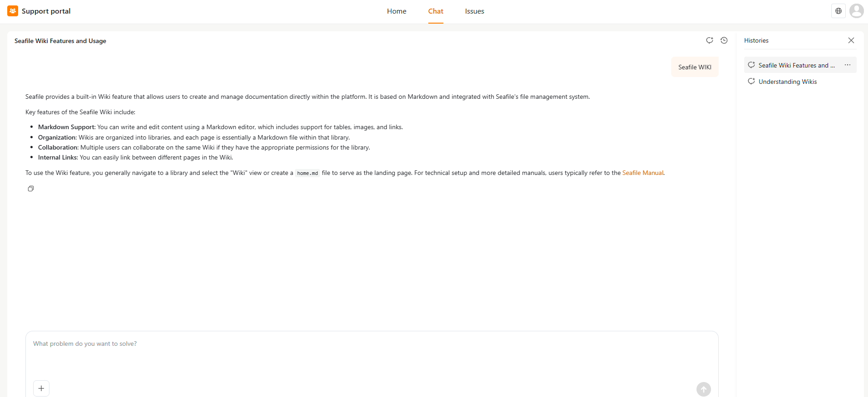
Task: Click the Support portal title text
Action: coord(46,11)
